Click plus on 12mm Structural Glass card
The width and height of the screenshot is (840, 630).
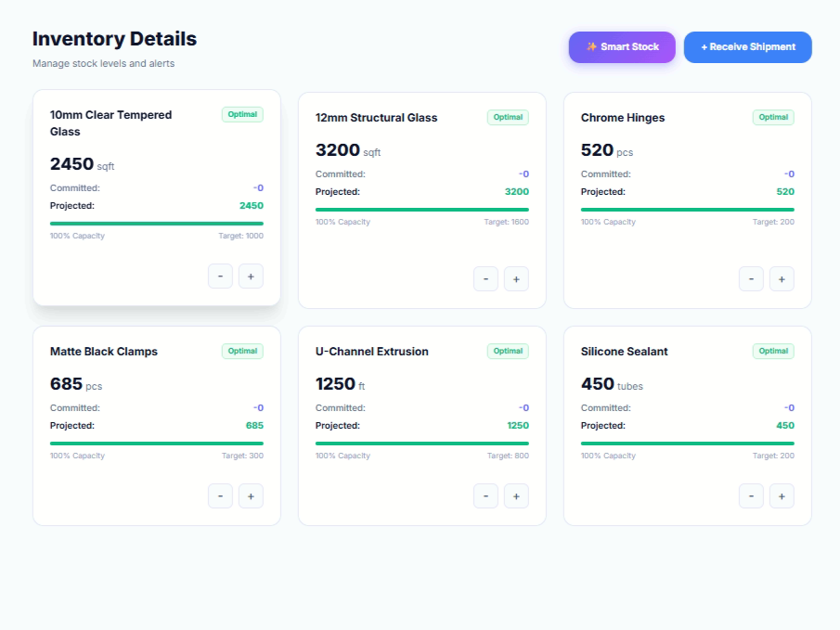tap(516, 279)
